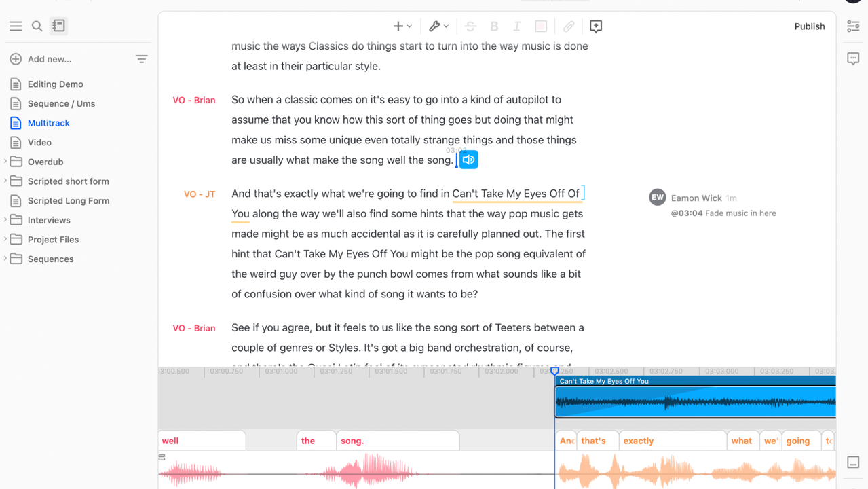Click the add comment icon in toolbar
868x489 pixels.
pos(596,26)
